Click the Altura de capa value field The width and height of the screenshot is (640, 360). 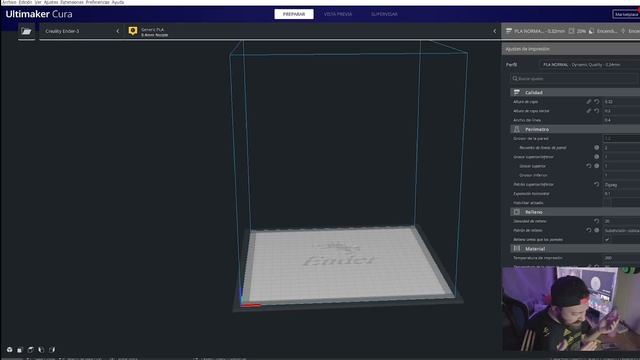[x=622, y=102]
